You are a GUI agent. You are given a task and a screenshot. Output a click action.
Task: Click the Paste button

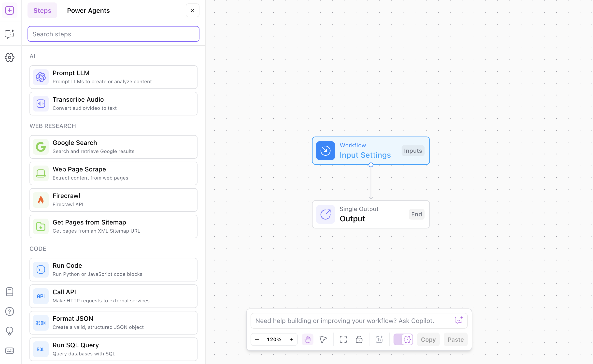pos(455,339)
